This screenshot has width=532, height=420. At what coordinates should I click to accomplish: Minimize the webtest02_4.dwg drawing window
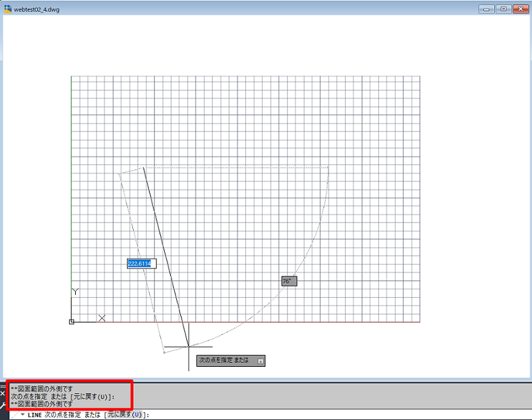pos(486,9)
